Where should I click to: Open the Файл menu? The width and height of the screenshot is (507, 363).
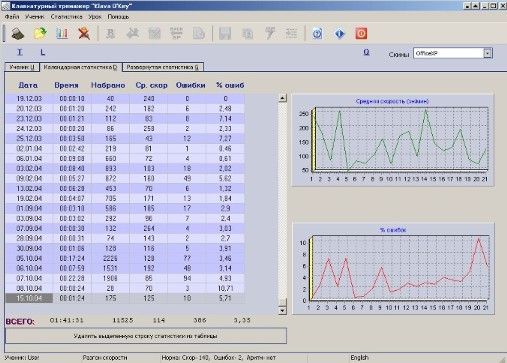point(12,16)
